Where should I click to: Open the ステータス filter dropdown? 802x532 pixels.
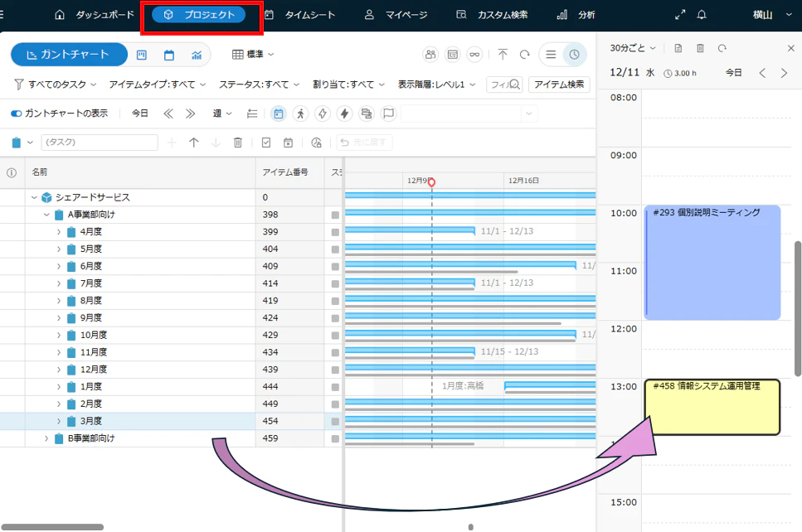click(x=260, y=85)
